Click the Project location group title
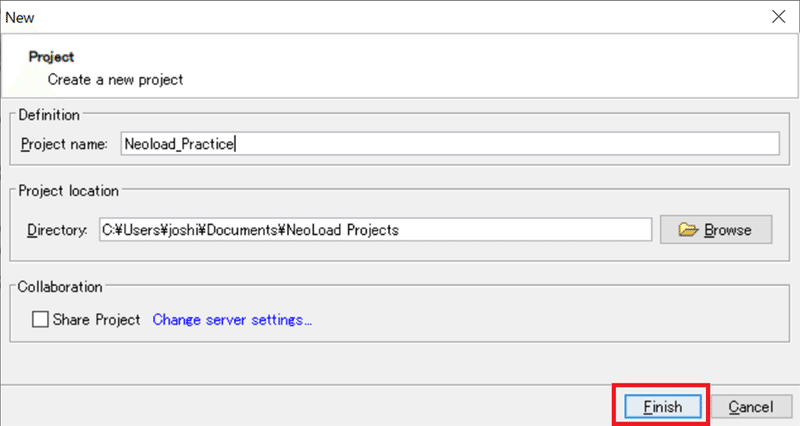 68,190
